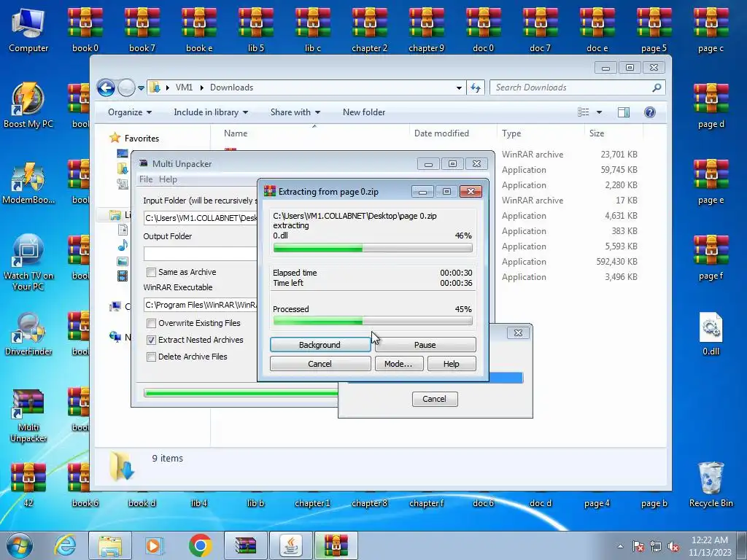The image size is (747, 560).
Task: Select the lib 5 archive icon
Action: point(256,29)
